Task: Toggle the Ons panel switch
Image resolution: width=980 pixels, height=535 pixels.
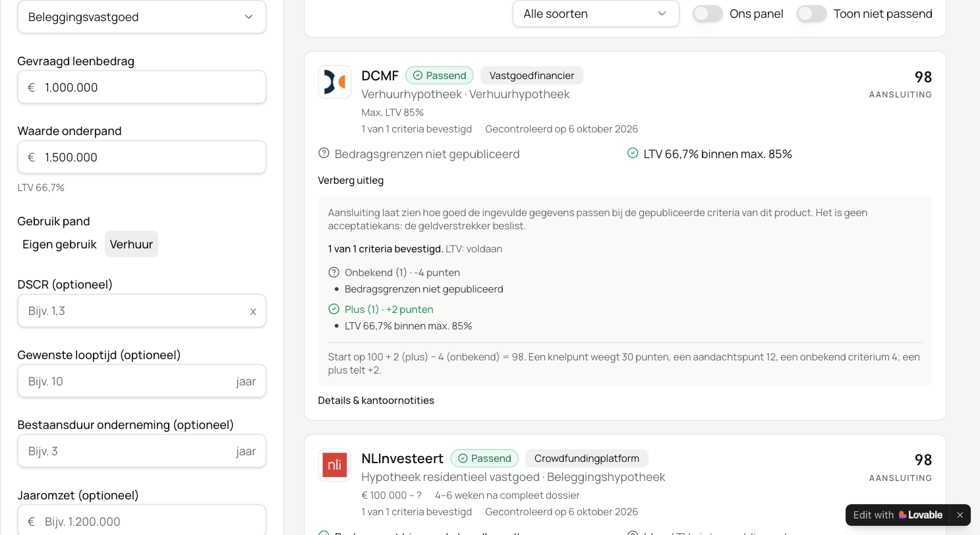Action: point(708,14)
